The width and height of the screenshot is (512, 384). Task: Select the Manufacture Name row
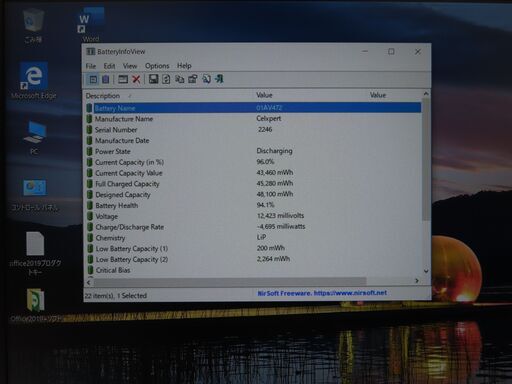coord(253,119)
